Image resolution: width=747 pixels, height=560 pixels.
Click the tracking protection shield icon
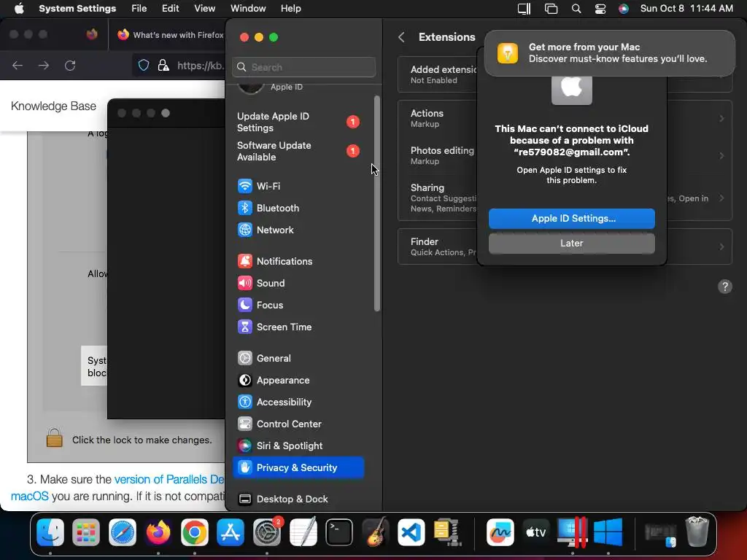[144, 65]
